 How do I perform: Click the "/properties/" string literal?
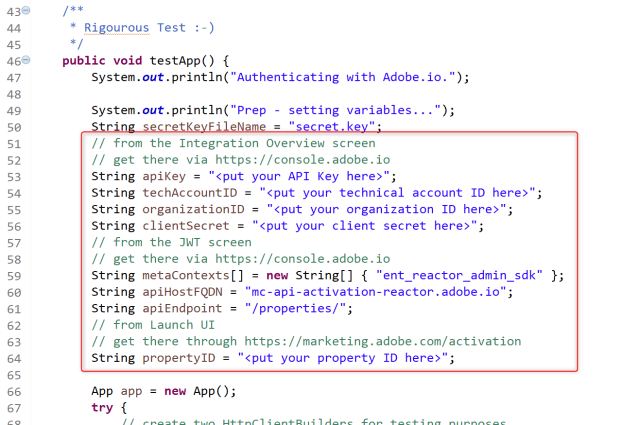295,308
